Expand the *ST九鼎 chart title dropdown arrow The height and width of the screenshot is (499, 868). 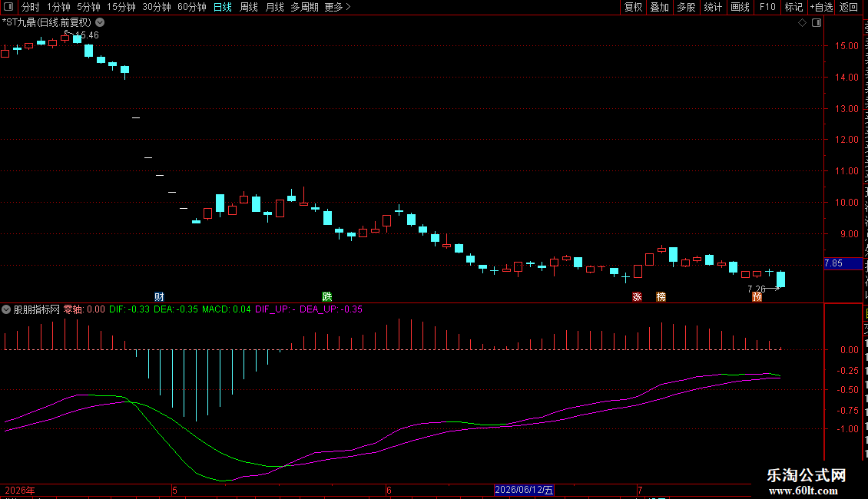[x=100, y=23]
